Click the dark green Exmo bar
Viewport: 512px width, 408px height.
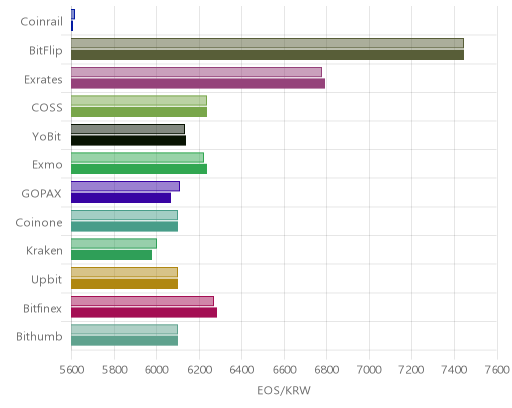click(139, 169)
